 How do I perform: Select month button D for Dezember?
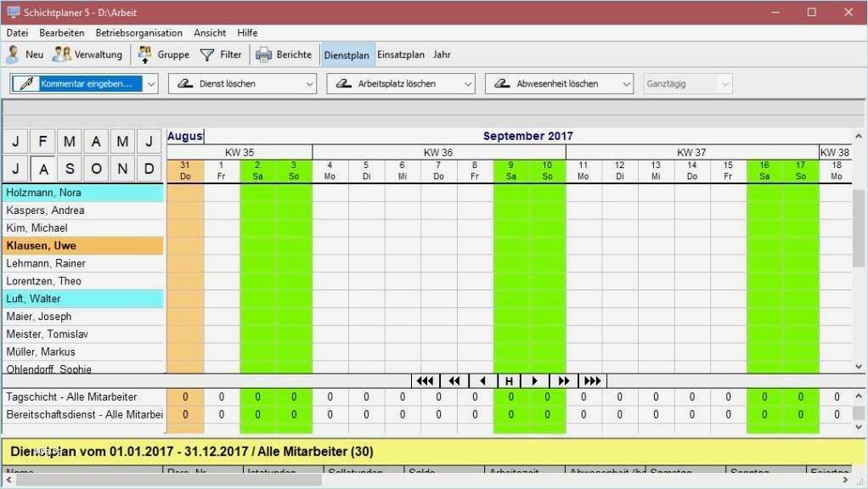(x=146, y=168)
